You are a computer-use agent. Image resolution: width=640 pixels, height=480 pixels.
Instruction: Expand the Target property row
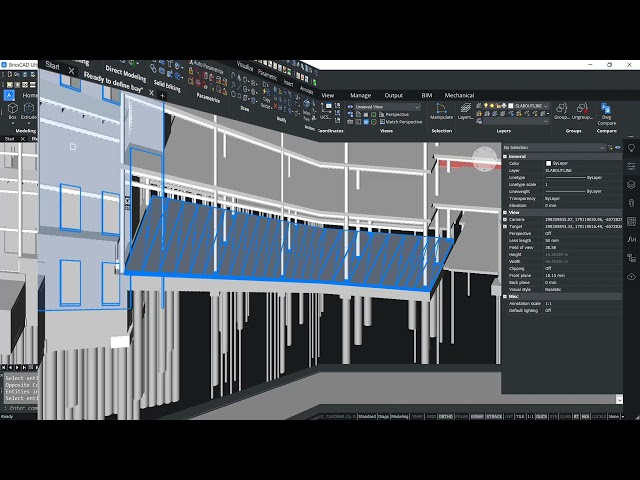(505, 227)
